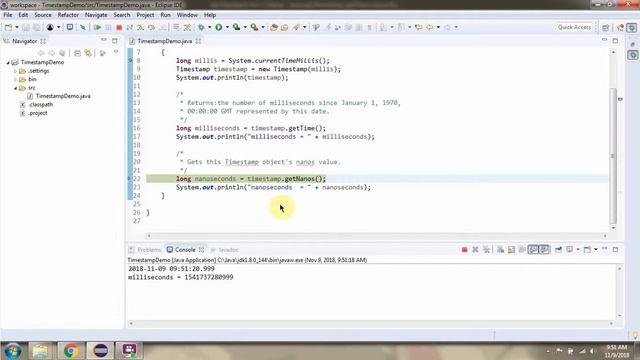This screenshot has width=640, height=360.
Task: Open Chrome from the Windows taskbar
Action: click(71, 351)
